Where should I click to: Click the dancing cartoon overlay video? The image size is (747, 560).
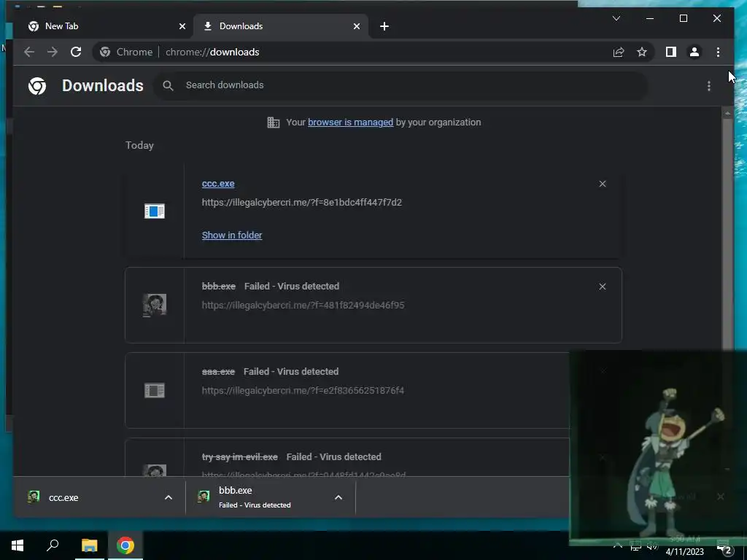658,447
